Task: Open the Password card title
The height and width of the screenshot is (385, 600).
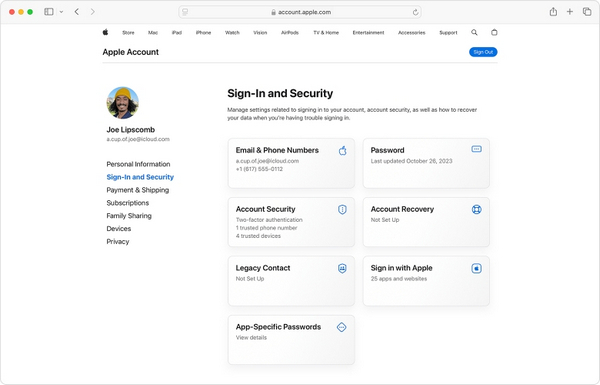Action: pos(387,150)
